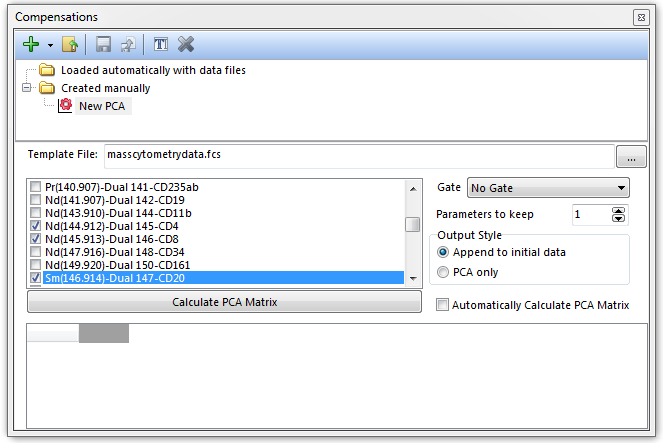Screen dimensions: 663x443
Task: Open the Gate dropdown showing No Gate
Action: point(547,188)
